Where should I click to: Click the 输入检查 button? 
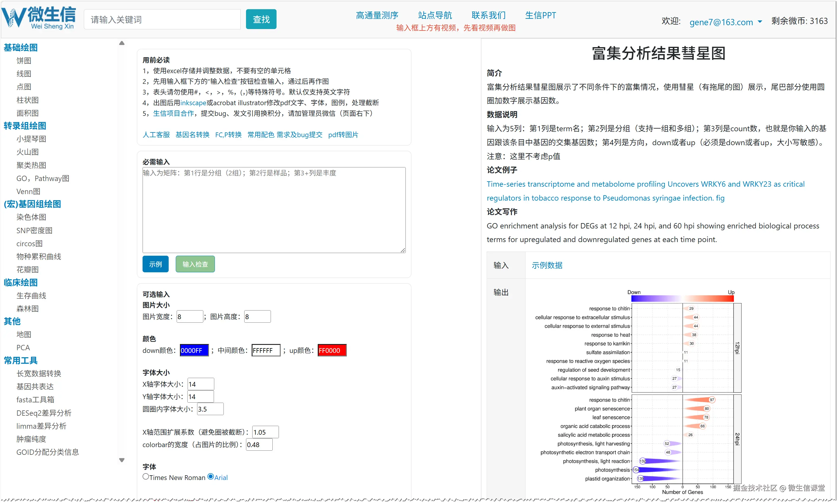[x=195, y=264]
